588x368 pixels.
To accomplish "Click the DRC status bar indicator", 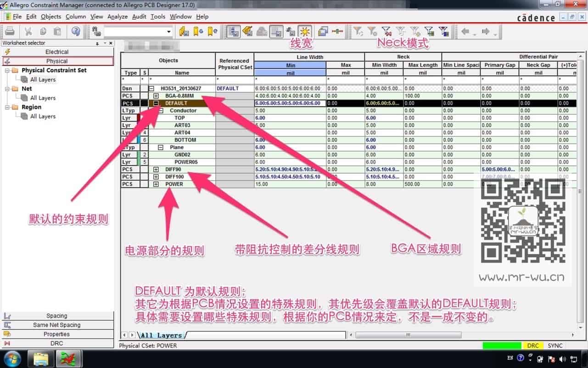I will tap(533, 345).
